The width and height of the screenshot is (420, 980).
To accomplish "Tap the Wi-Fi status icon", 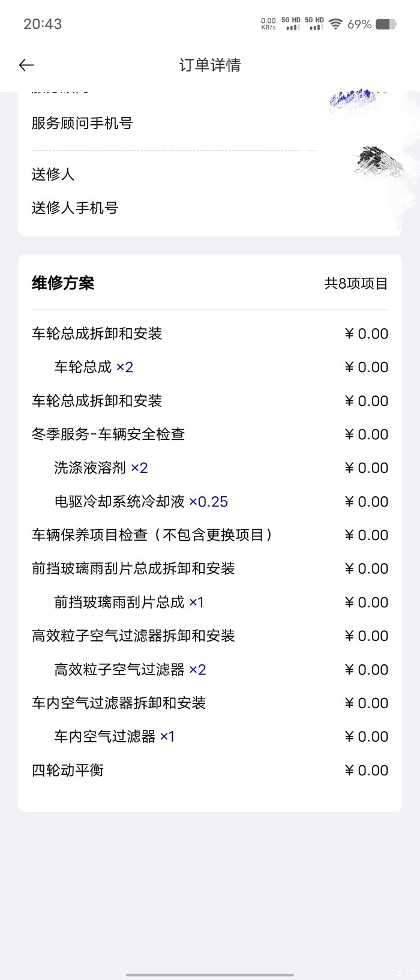I will click(x=335, y=24).
